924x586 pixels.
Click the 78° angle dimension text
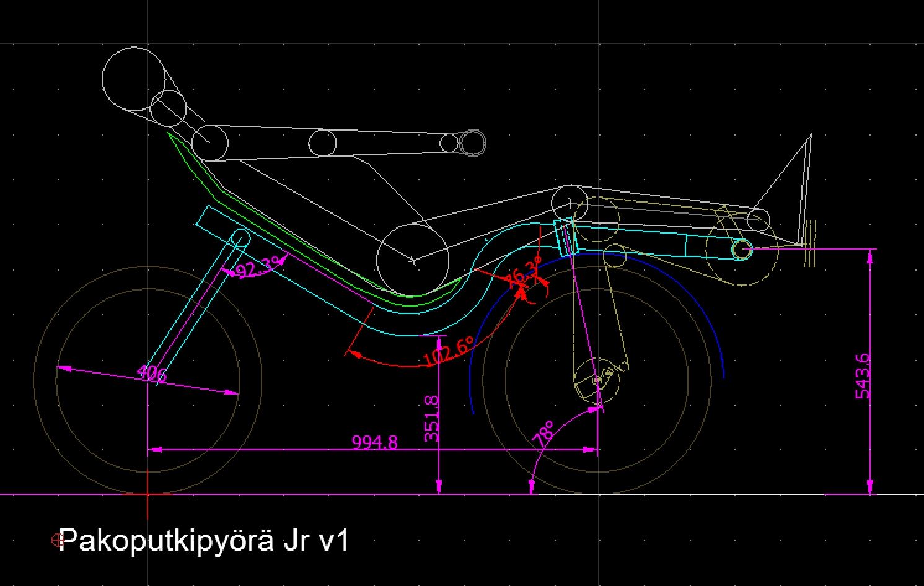pyautogui.click(x=546, y=435)
